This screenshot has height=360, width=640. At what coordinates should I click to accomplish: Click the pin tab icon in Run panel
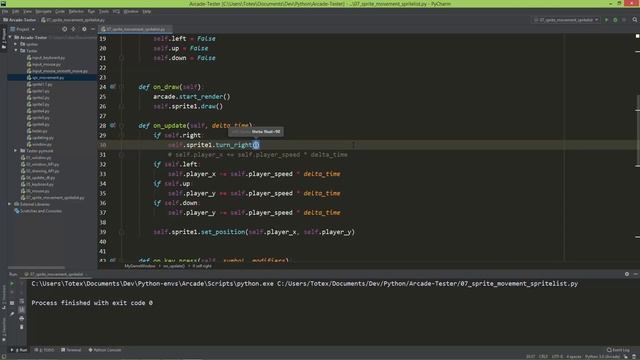pos(12,313)
